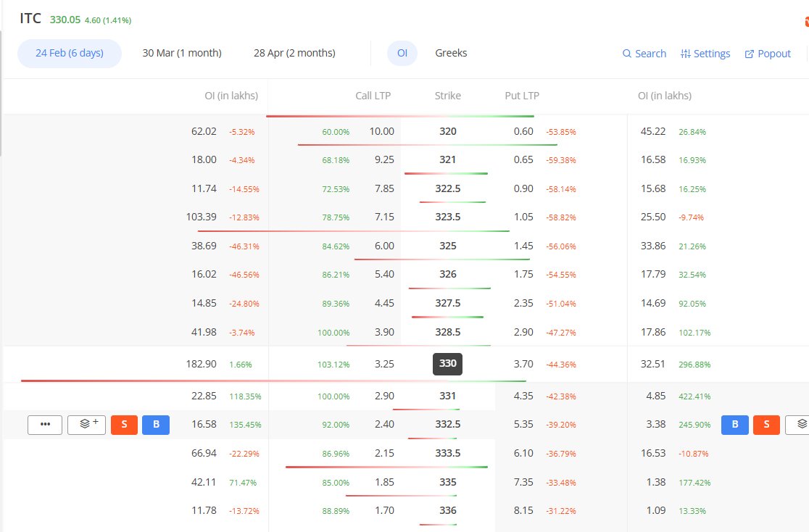Click the three-dots more options button

coord(45,425)
